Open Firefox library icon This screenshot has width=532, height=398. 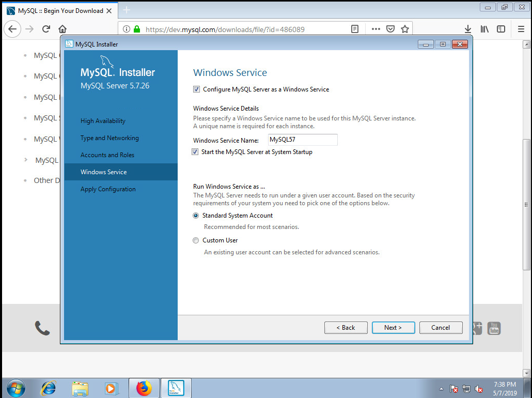[x=484, y=29]
